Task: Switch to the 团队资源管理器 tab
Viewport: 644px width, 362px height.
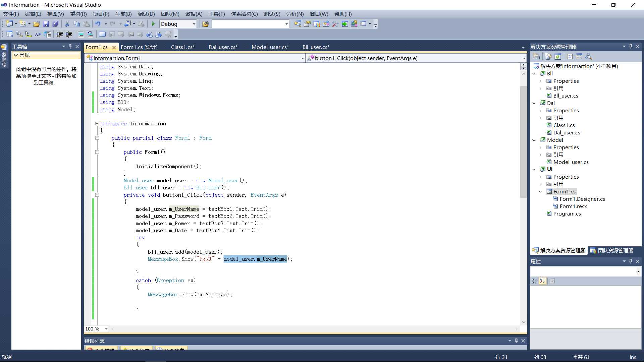Action: 612,250
